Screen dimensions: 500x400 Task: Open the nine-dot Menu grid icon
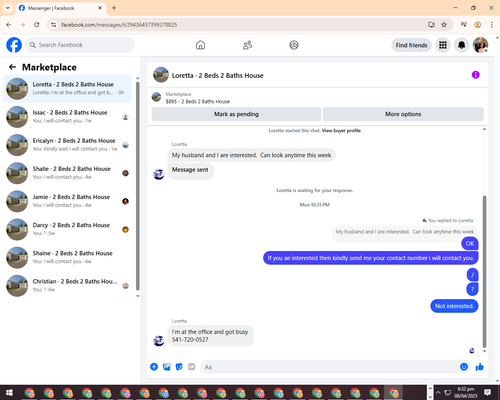(x=443, y=45)
